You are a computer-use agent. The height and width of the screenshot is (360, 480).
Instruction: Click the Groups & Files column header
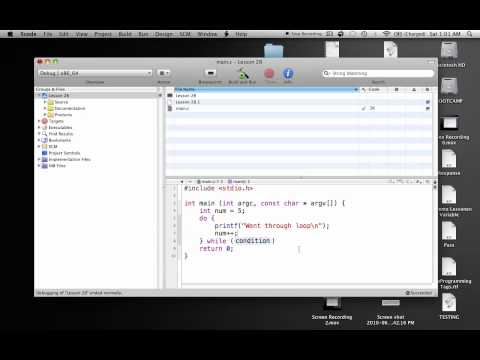[96, 89]
